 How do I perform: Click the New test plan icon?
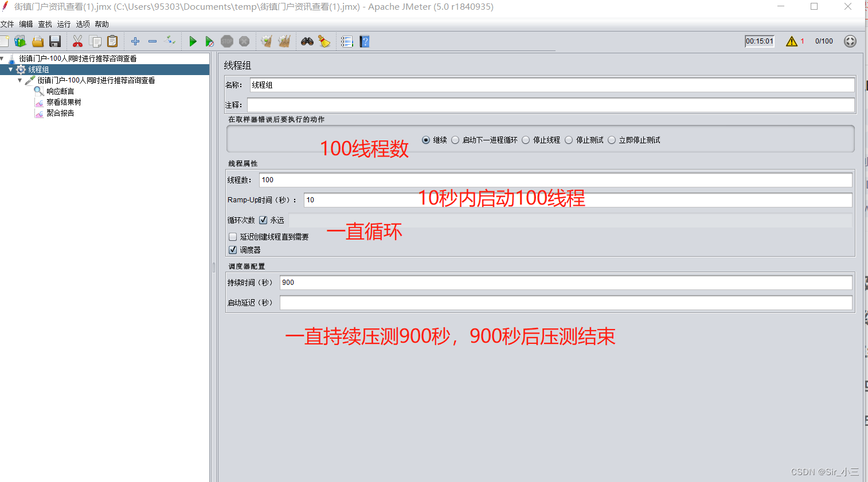click(x=4, y=41)
